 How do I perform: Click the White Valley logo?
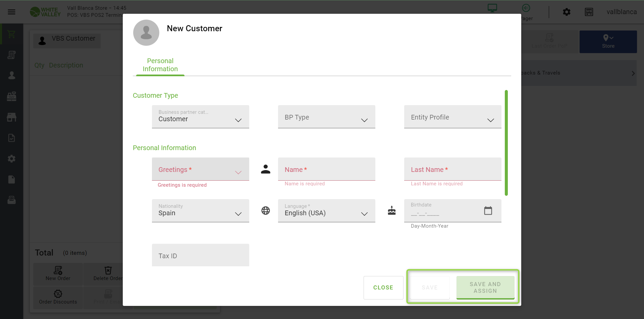(x=45, y=12)
